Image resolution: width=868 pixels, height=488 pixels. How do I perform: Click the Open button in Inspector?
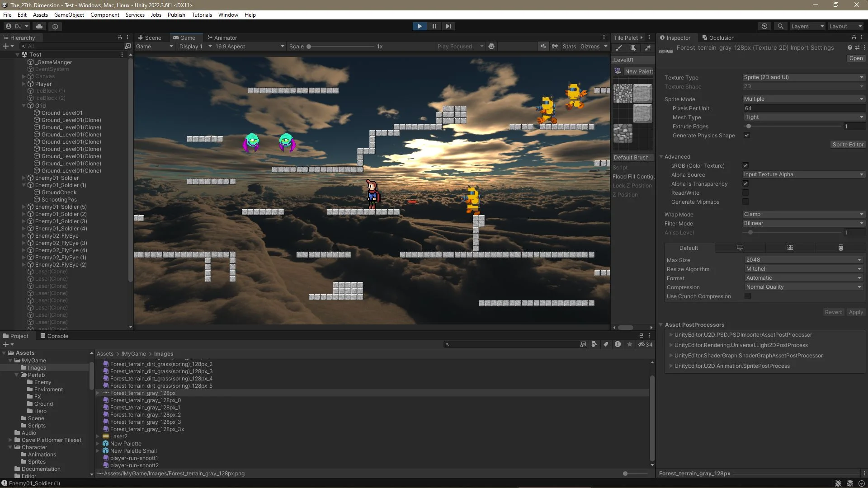855,58
